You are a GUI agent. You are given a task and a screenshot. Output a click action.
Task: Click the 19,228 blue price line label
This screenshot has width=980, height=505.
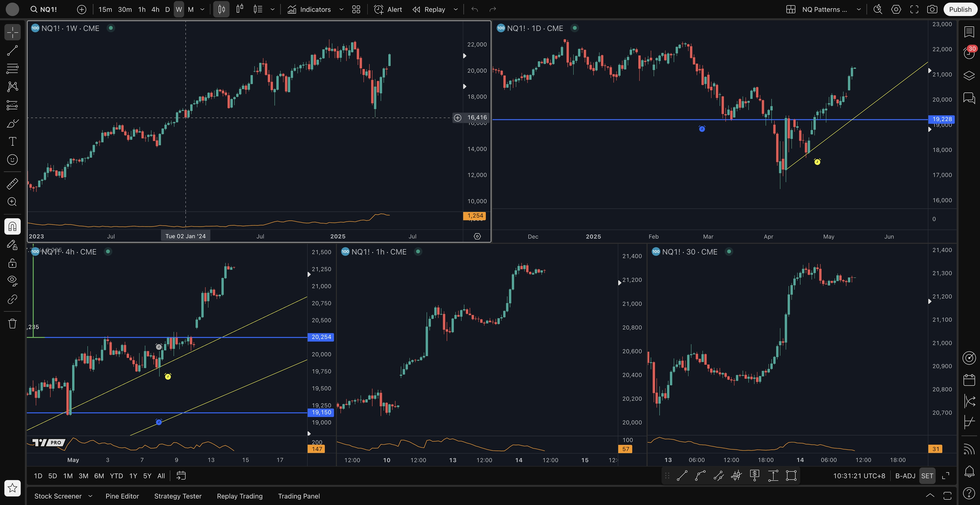941,119
